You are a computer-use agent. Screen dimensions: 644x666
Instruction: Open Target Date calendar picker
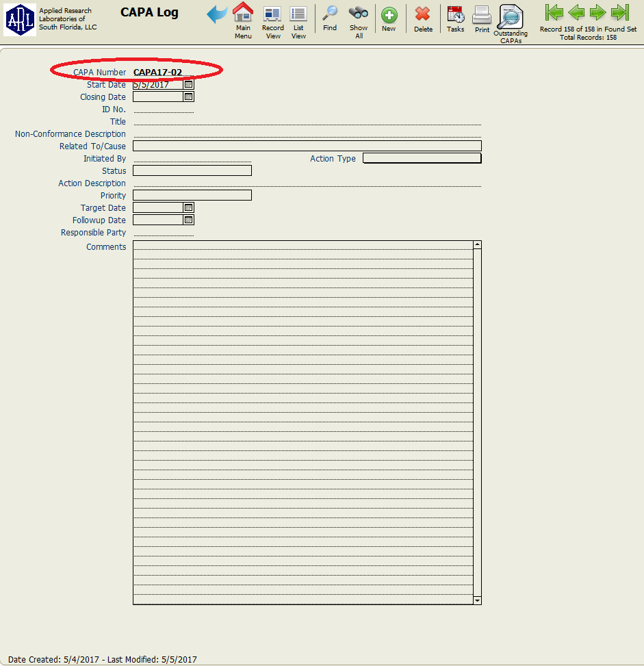coord(189,207)
